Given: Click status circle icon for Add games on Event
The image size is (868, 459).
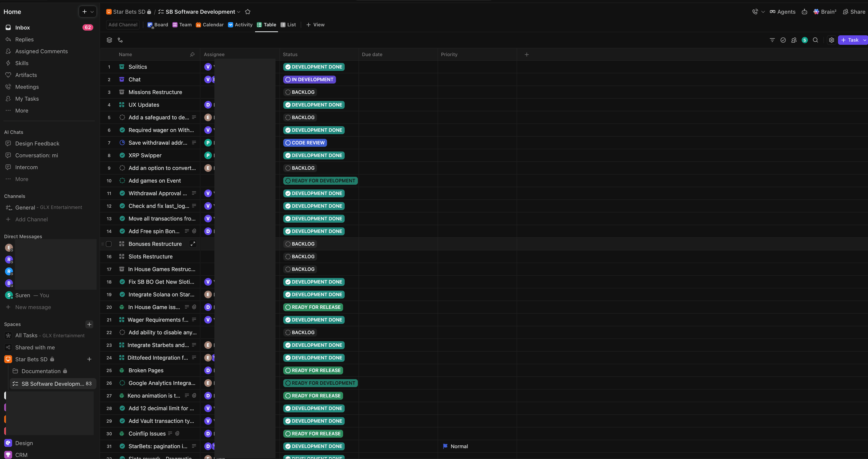Looking at the screenshot, I should [x=122, y=181].
